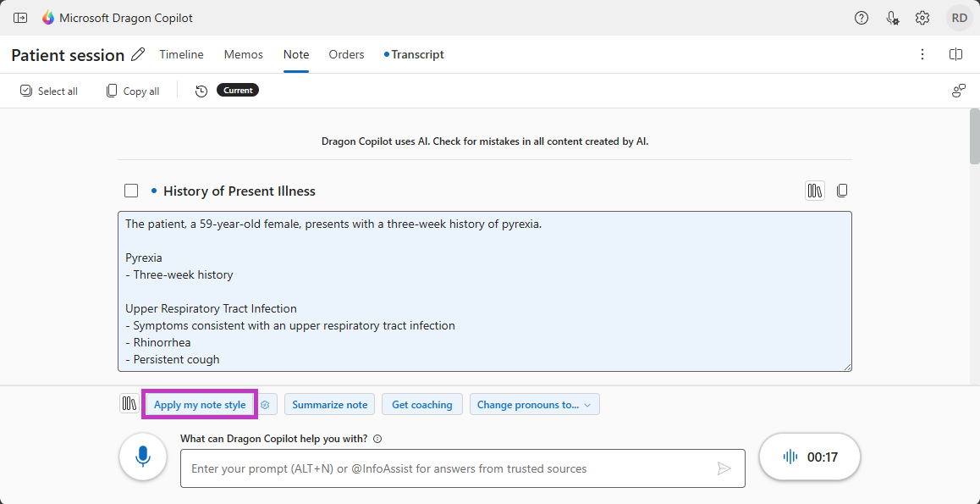Check the History of Present Illness checkbox
Viewport: 980px width, 504px height.
[x=131, y=191]
